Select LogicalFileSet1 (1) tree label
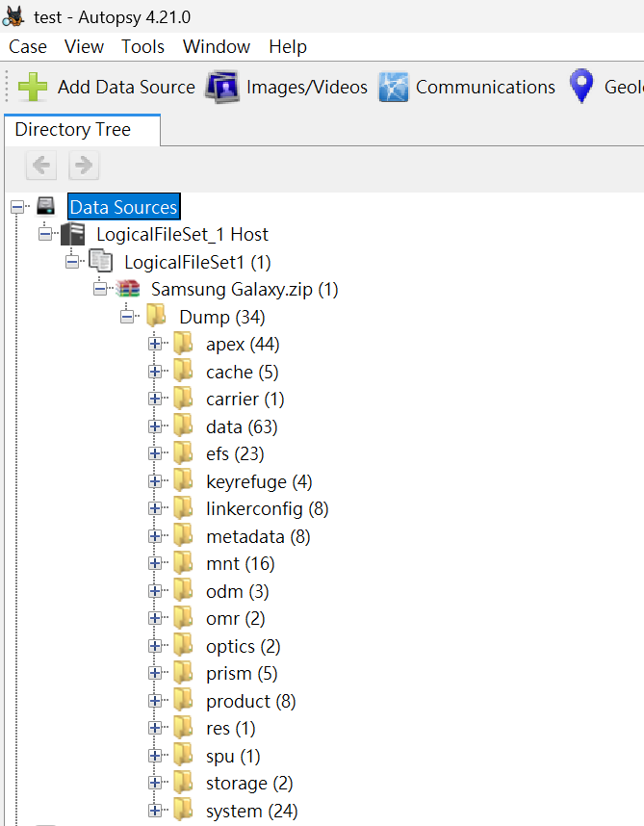 click(x=197, y=262)
